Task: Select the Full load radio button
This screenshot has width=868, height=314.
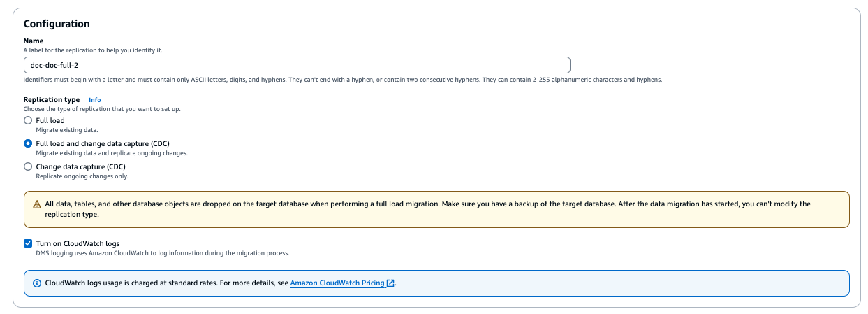Action: [28, 121]
